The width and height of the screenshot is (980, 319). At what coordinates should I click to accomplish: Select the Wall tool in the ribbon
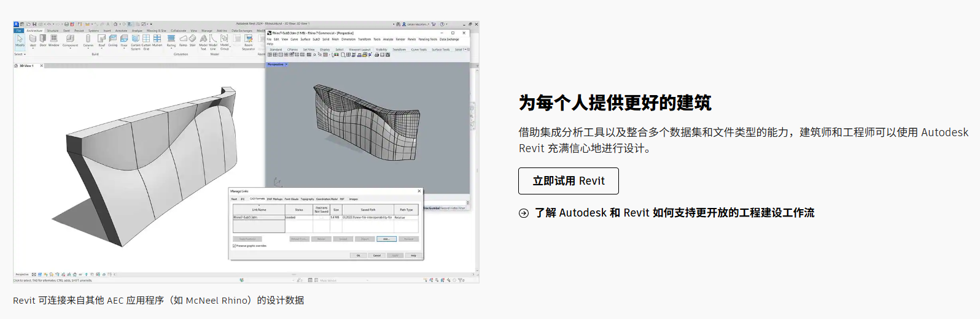33,39
